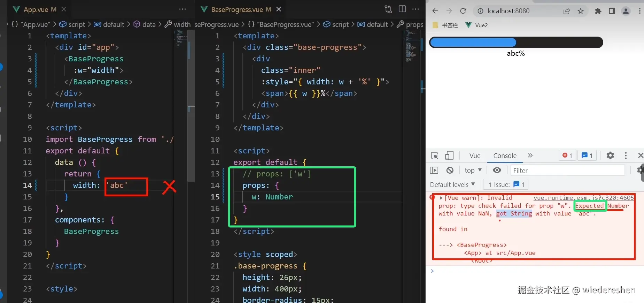The width and height of the screenshot is (644, 303).
Task: Click the default breadcrumb in BaseProgress.vue
Action: pos(373,24)
